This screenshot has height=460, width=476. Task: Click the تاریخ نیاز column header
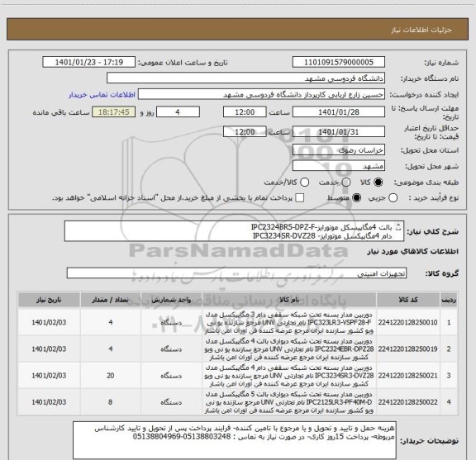[49, 300]
